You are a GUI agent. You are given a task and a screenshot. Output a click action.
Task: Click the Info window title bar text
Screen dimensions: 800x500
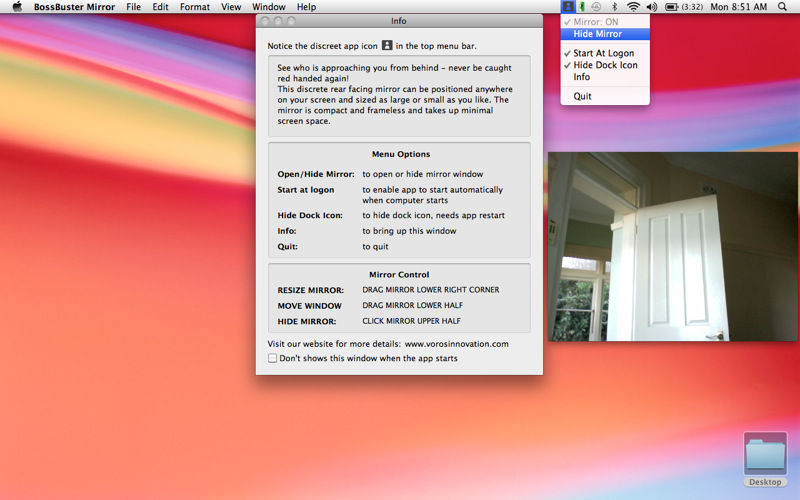[x=398, y=21]
